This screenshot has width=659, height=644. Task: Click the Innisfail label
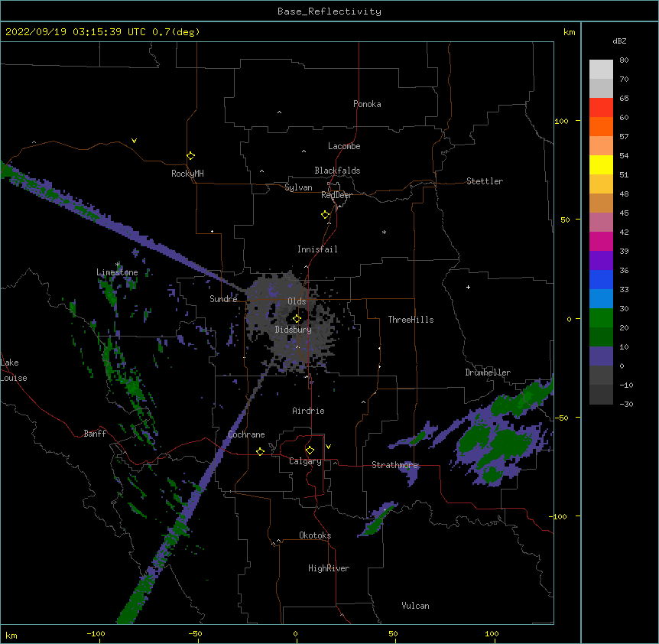(x=317, y=249)
